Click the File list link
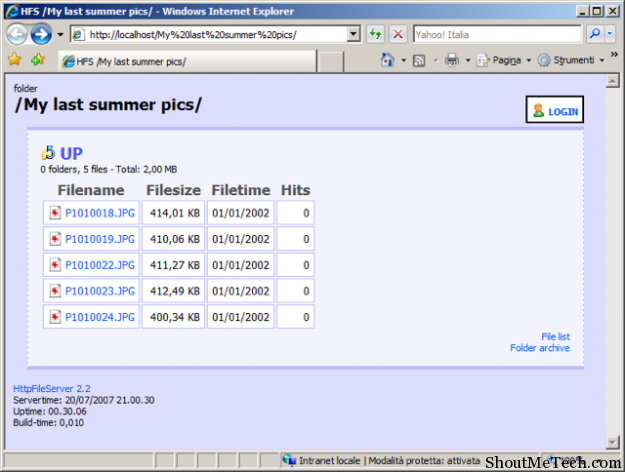This screenshot has width=625, height=472. (x=556, y=336)
